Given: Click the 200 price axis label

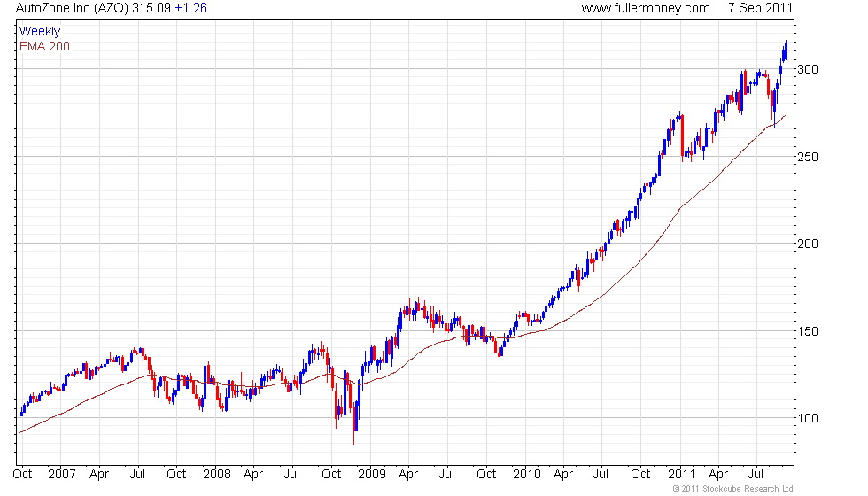Looking at the screenshot, I should pos(807,244).
